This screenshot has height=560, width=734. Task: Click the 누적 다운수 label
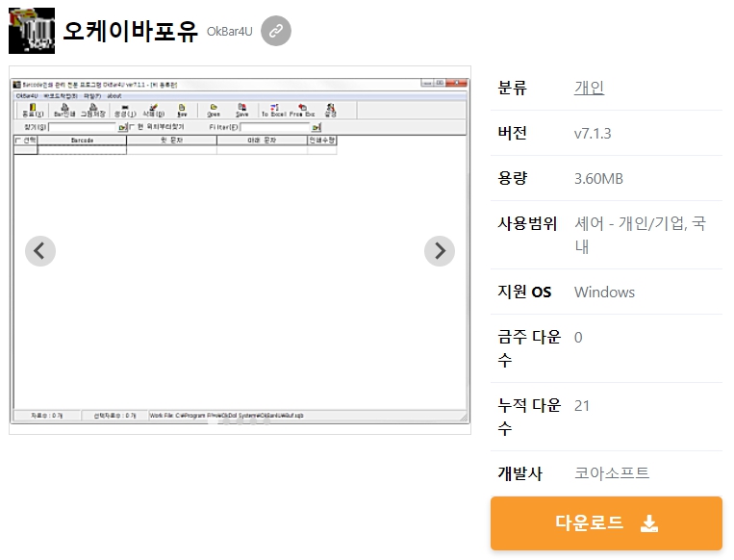coord(529,417)
